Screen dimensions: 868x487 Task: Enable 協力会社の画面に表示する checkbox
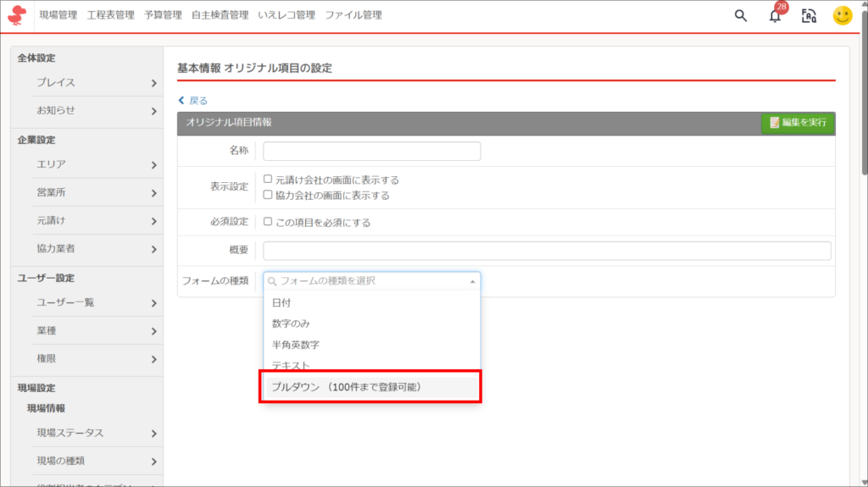click(x=268, y=195)
